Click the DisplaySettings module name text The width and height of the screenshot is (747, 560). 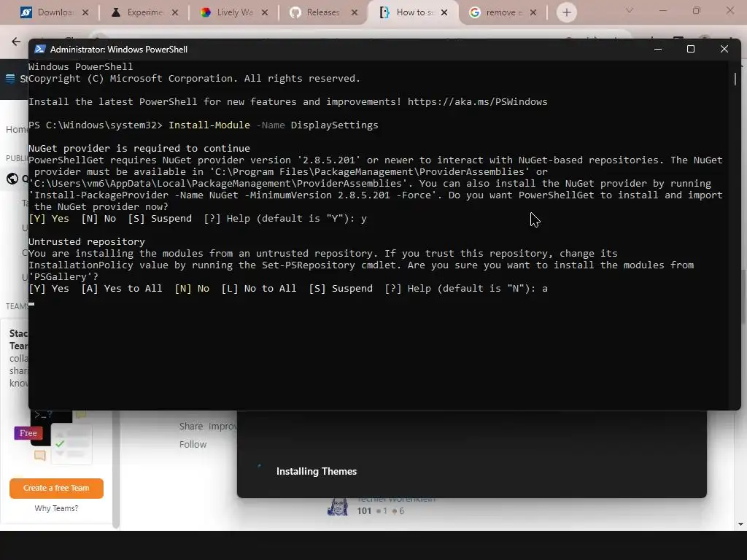(334, 125)
